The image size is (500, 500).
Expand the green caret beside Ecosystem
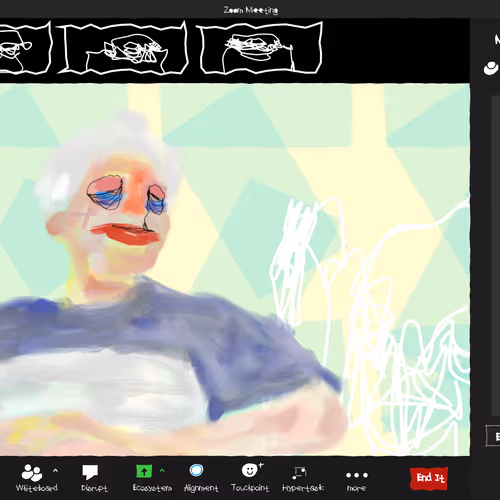[x=162, y=471]
